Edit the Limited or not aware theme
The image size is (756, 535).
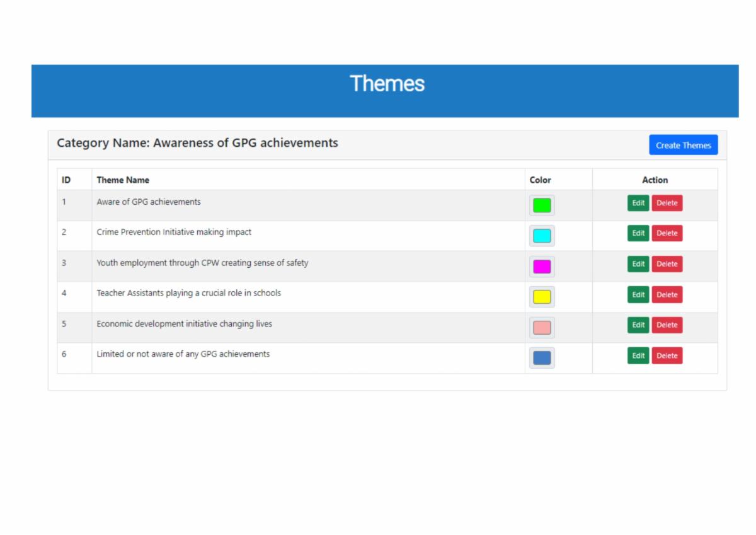[638, 355]
